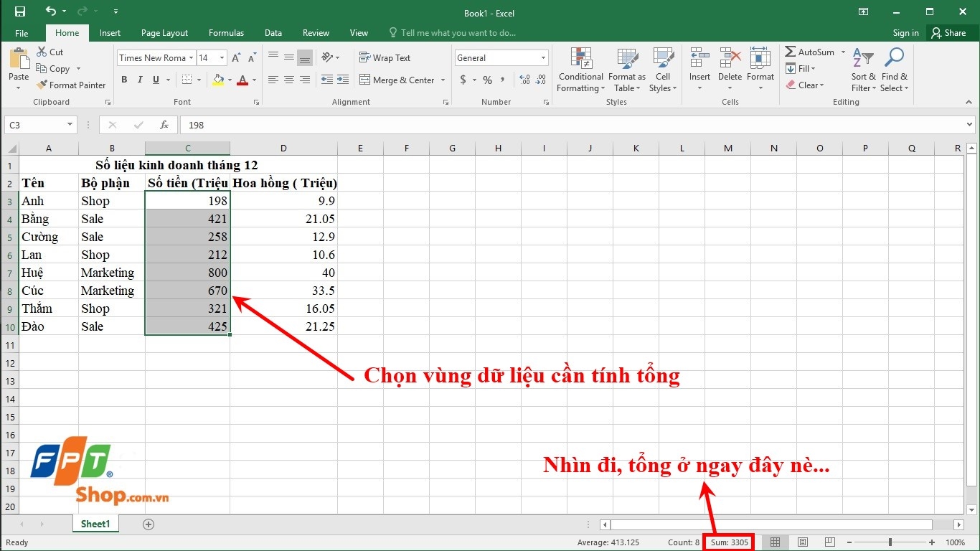Screen dimensions: 980x551
Task: Apply Comma Style format
Action: point(504,80)
